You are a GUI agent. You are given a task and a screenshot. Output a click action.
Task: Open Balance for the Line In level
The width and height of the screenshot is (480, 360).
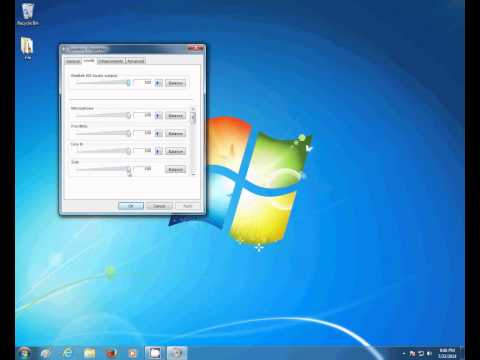pos(175,151)
